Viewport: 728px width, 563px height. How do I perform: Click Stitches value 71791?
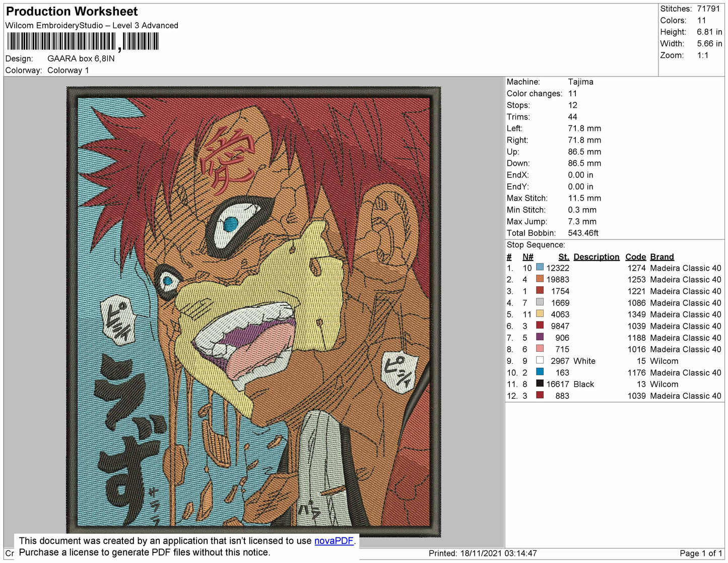(x=708, y=9)
